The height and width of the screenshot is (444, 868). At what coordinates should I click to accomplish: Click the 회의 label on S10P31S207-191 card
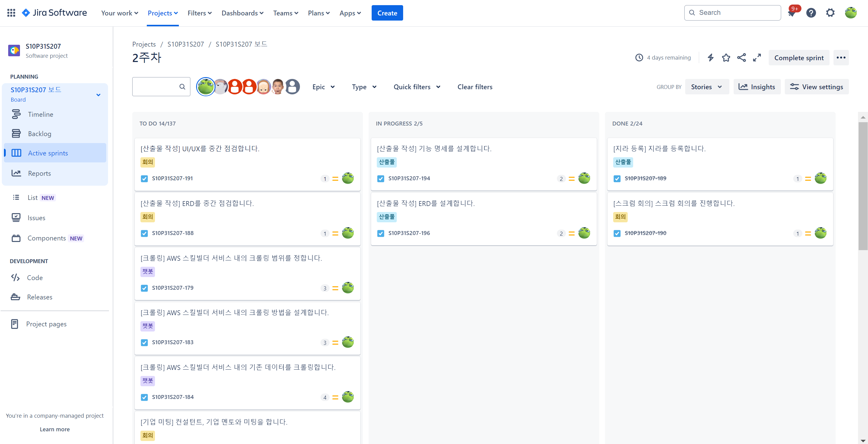tap(148, 162)
